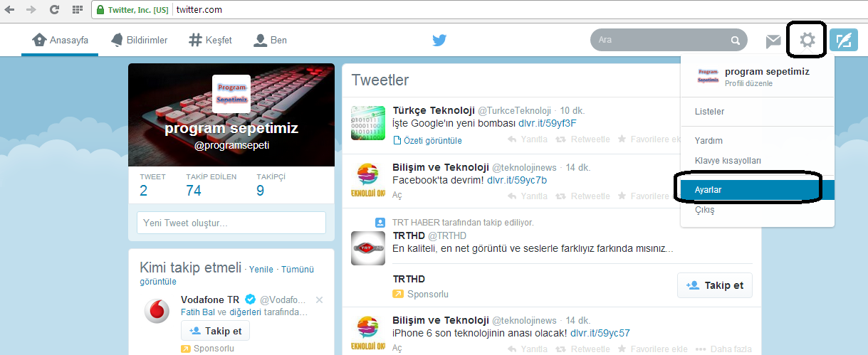Open Bildirimler notifications tab
868x355 pixels.
pos(139,41)
